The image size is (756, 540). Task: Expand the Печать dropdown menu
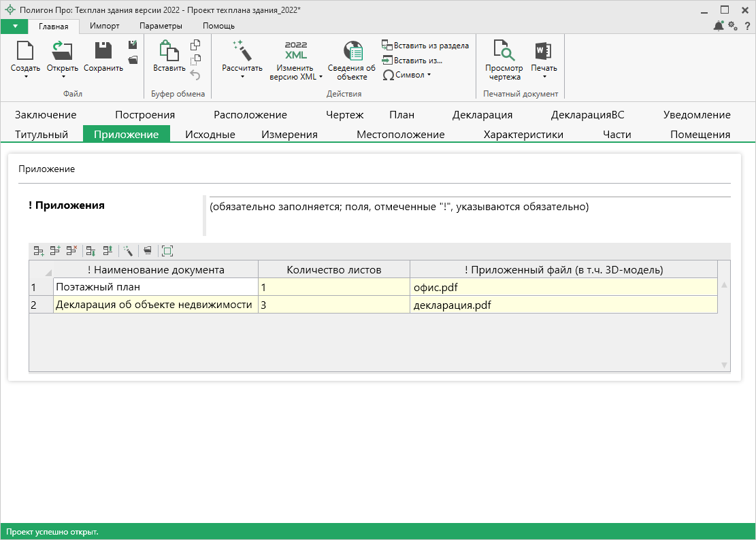pyautogui.click(x=544, y=77)
